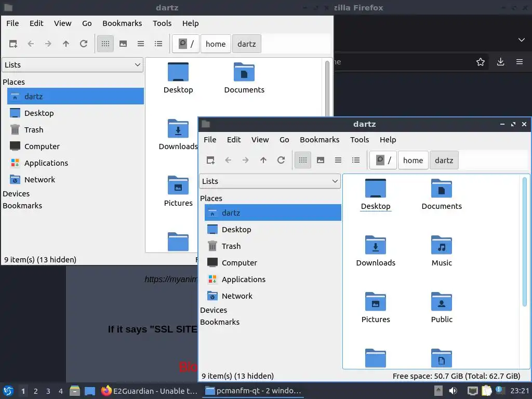532x399 pixels.
Task: Select Applications in front window sidebar
Action: 273,279
